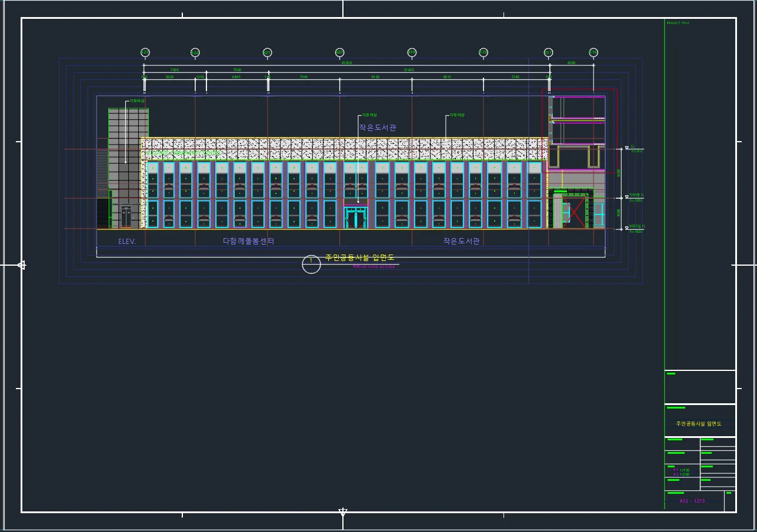Viewport: 757px width, 532px height.
Task: Select sheet number A12 - 1213
Action: 692,501
